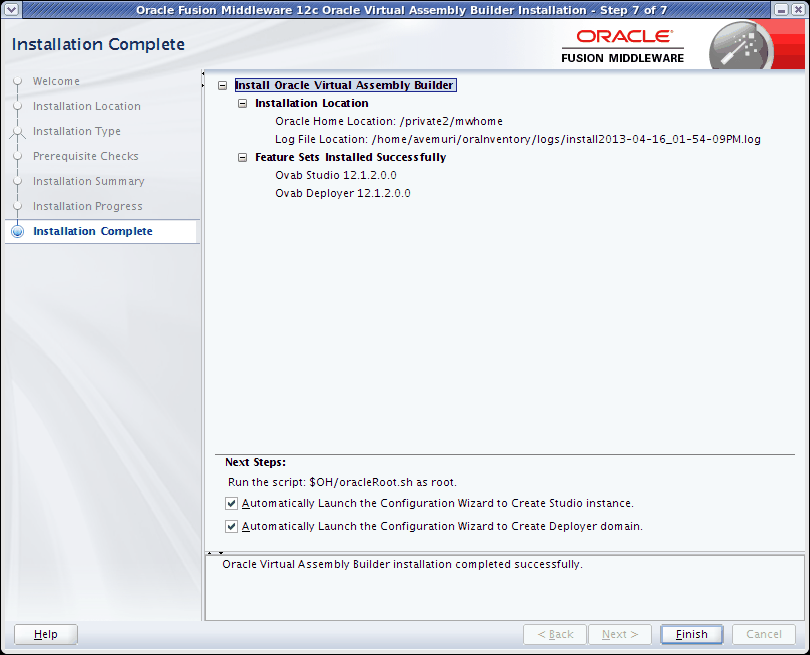Select the Log File Location row
The image size is (810, 655).
coord(518,139)
